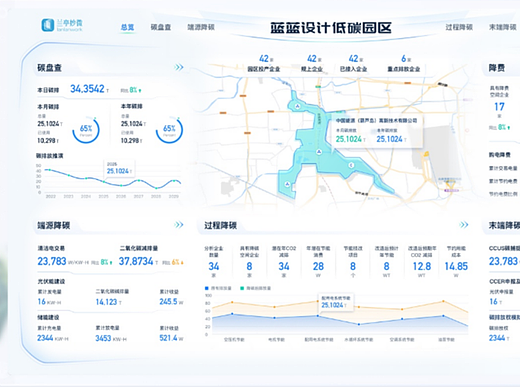Click the 37.8734 CO2 reduction value

click(x=136, y=261)
